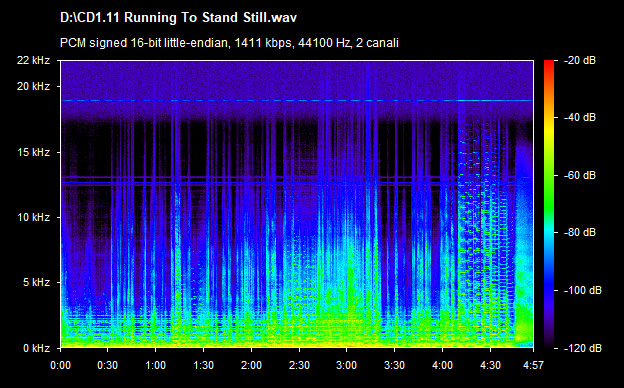This screenshot has height=388, width=624.
Task: Click the 0:00 time axis marker
Action: coord(60,365)
